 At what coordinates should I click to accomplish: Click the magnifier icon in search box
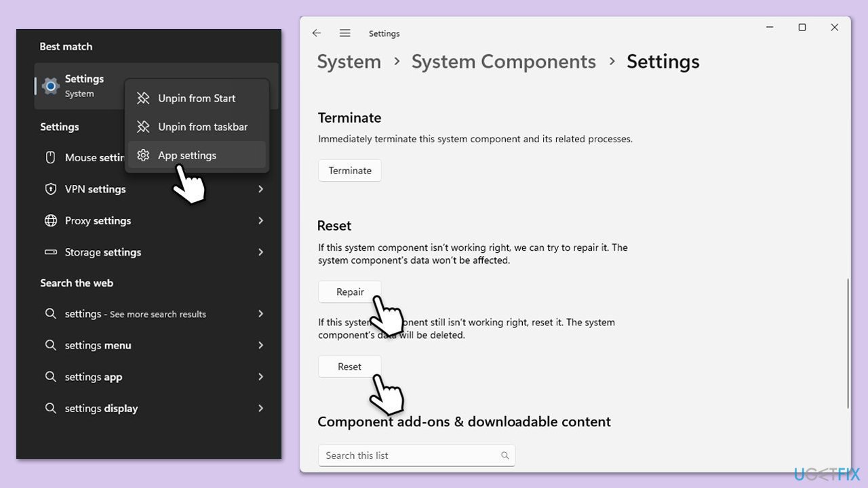(505, 455)
